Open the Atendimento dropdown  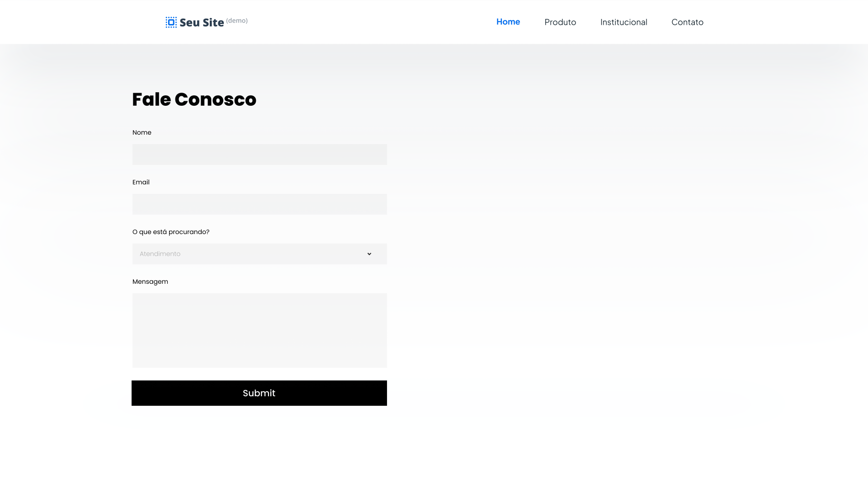pos(259,254)
